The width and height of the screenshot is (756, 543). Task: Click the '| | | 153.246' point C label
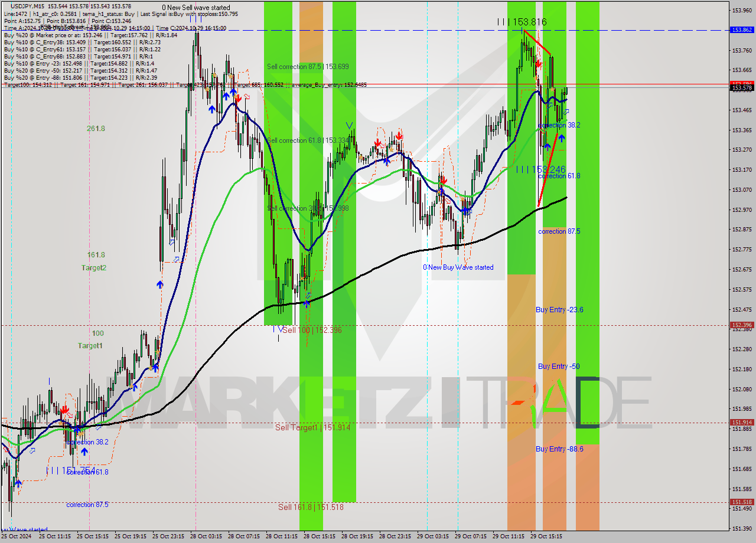pos(540,169)
